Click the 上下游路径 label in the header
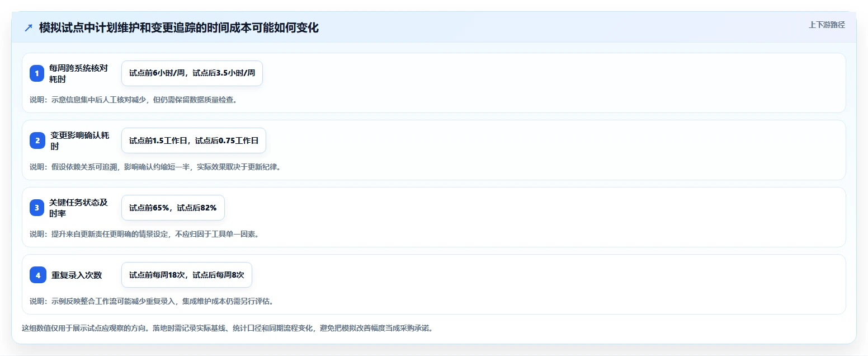This screenshot has width=868, height=356. click(x=827, y=25)
